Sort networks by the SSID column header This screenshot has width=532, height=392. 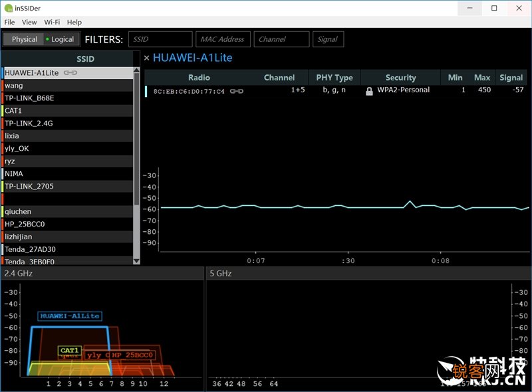point(68,58)
